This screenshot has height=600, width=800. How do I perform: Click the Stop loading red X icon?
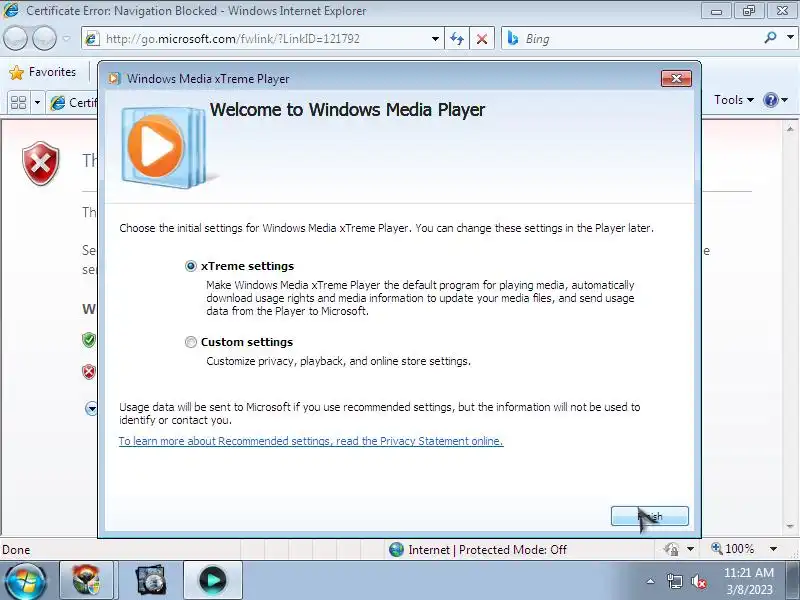point(482,39)
